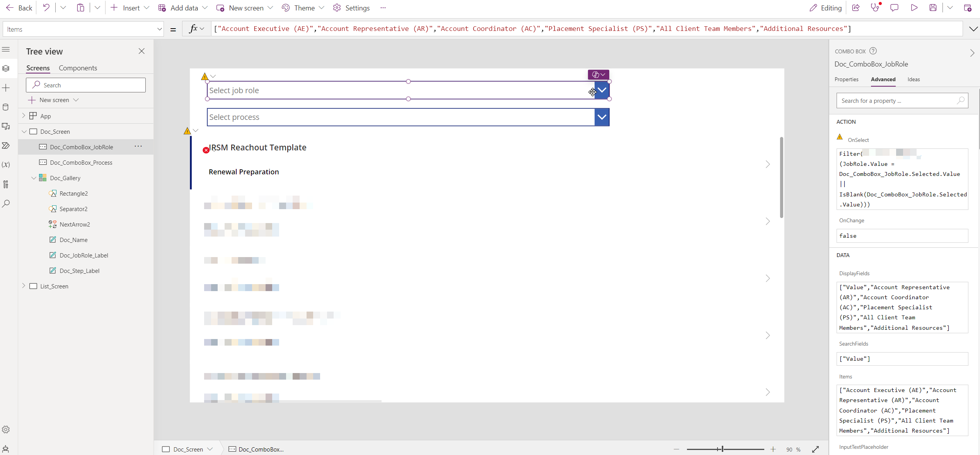This screenshot has height=455, width=980.
Task: Open the Power Automate pane
Action: tap(6, 145)
